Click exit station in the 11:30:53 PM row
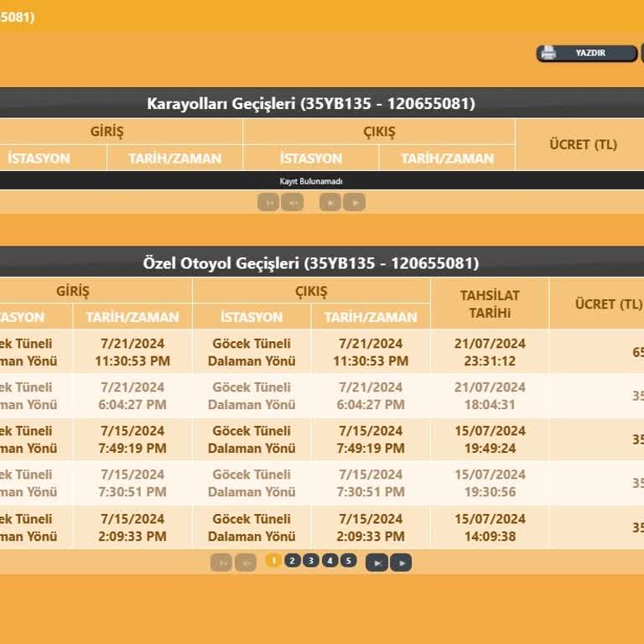The height and width of the screenshot is (644, 644). (252, 352)
